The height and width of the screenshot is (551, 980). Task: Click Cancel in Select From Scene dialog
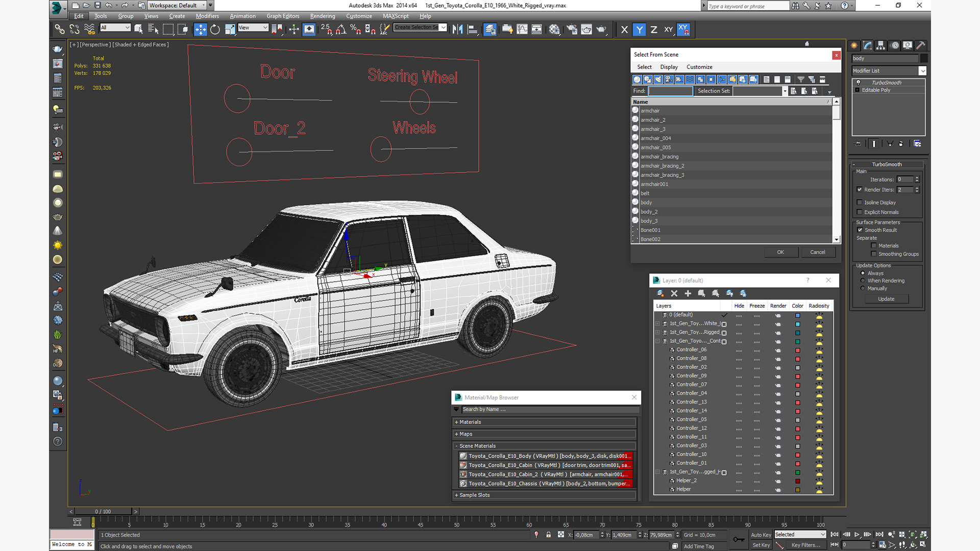coord(818,252)
